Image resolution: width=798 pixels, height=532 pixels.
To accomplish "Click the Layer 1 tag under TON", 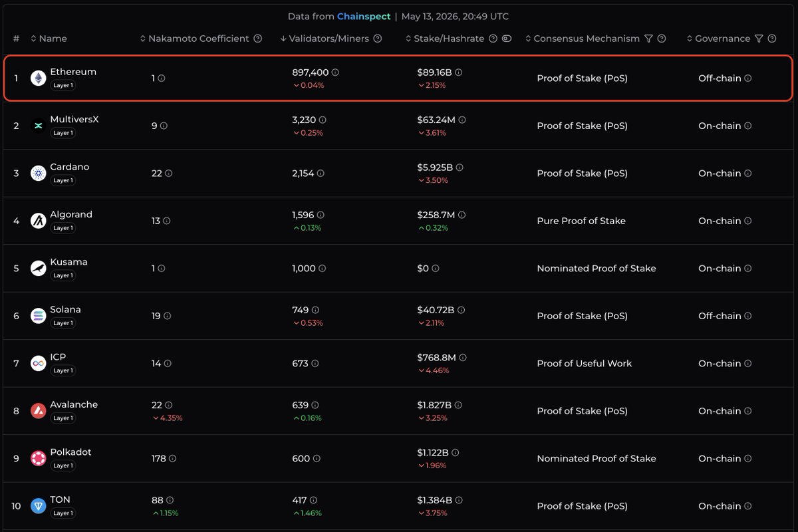I will coord(63,513).
